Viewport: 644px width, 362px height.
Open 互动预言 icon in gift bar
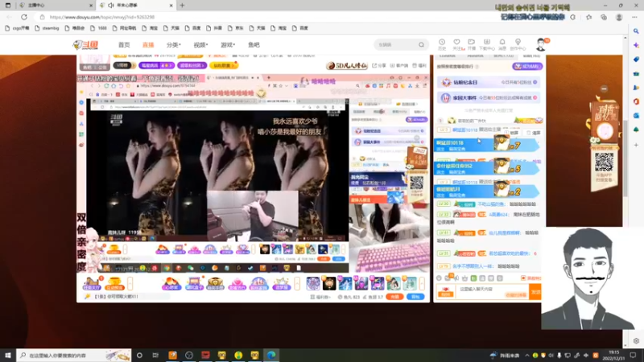[x=114, y=283]
